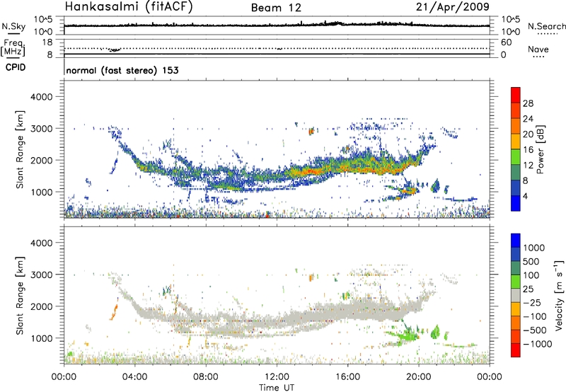566x392 pixels.
Task: Pick the red bottom segment of Velocity colorbar
Action: (516, 350)
